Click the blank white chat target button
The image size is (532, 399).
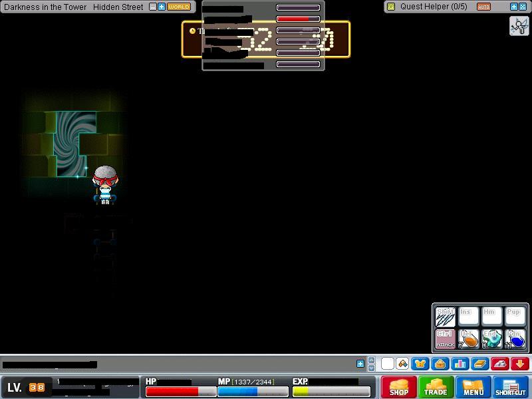pyautogui.click(x=388, y=364)
